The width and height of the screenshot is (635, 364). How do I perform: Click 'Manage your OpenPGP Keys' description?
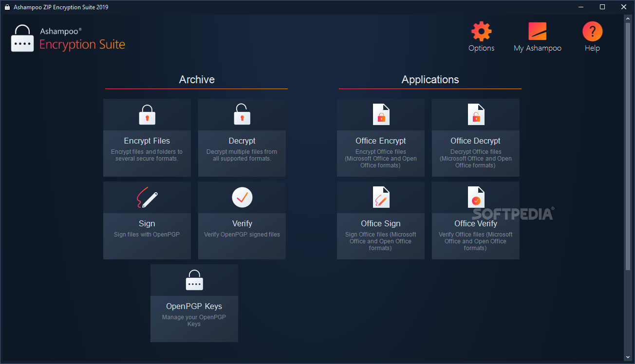tap(194, 321)
